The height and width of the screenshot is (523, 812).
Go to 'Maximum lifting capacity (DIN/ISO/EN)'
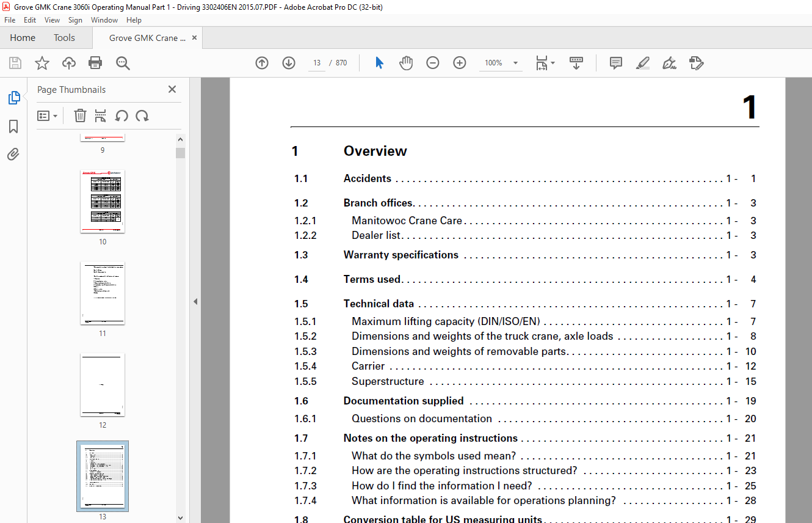point(446,321)
